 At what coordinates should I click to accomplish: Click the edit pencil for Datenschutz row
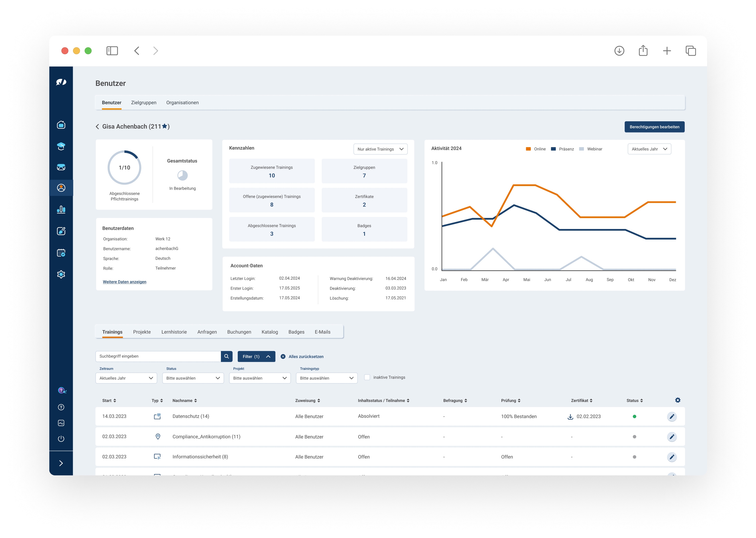672,417
